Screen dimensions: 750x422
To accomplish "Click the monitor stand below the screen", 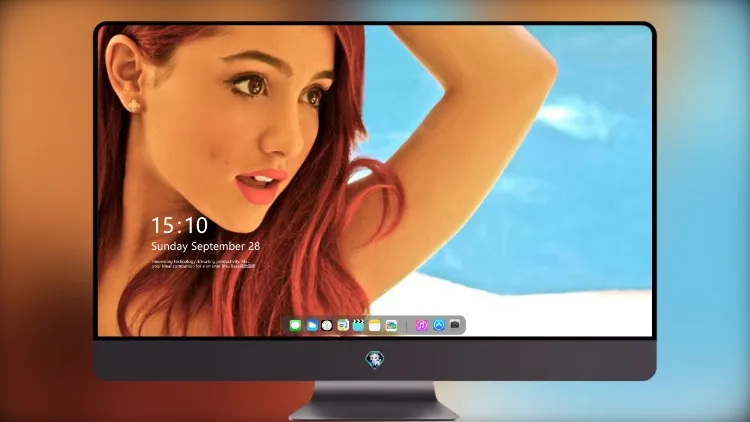I will pyautogui.click(x=375, y=401).
